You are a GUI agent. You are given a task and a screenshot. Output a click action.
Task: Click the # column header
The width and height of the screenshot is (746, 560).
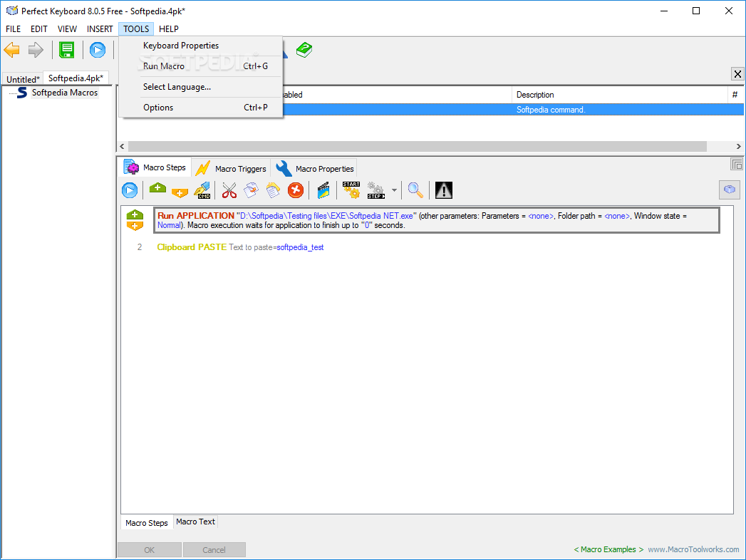click(x=735, y=95)
